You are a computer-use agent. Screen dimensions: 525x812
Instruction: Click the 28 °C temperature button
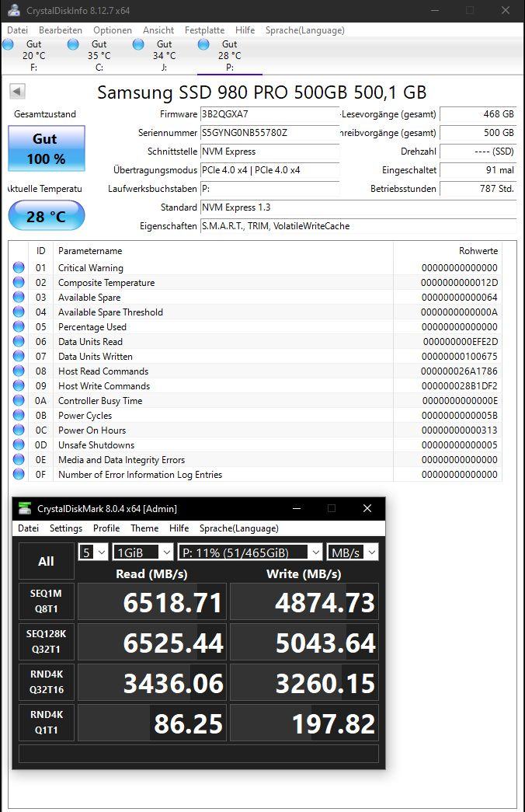coord(47,216)
